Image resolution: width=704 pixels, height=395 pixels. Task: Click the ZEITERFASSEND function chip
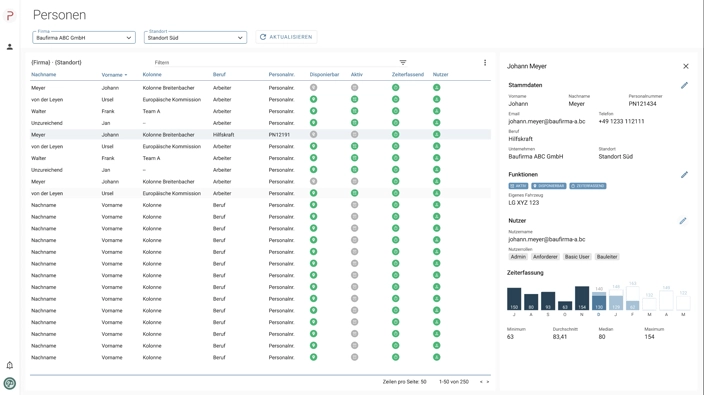point(588,186)
